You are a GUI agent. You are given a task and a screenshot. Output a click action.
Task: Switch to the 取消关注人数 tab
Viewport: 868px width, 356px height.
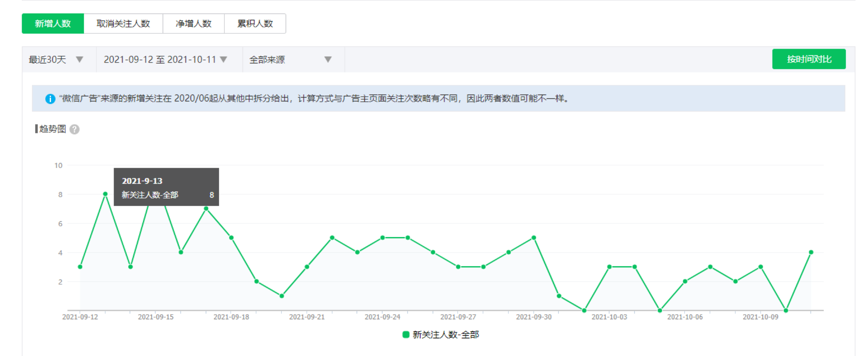tap(123, 24)
